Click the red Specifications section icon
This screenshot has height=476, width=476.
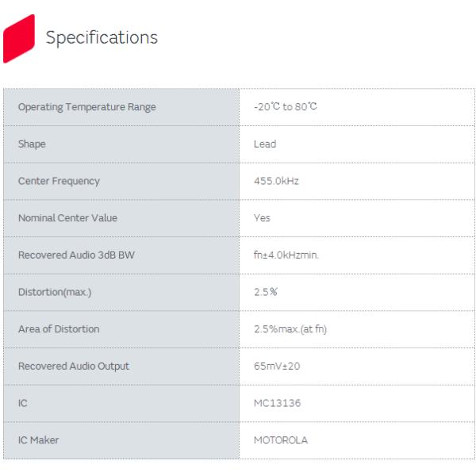pos(19,39)
